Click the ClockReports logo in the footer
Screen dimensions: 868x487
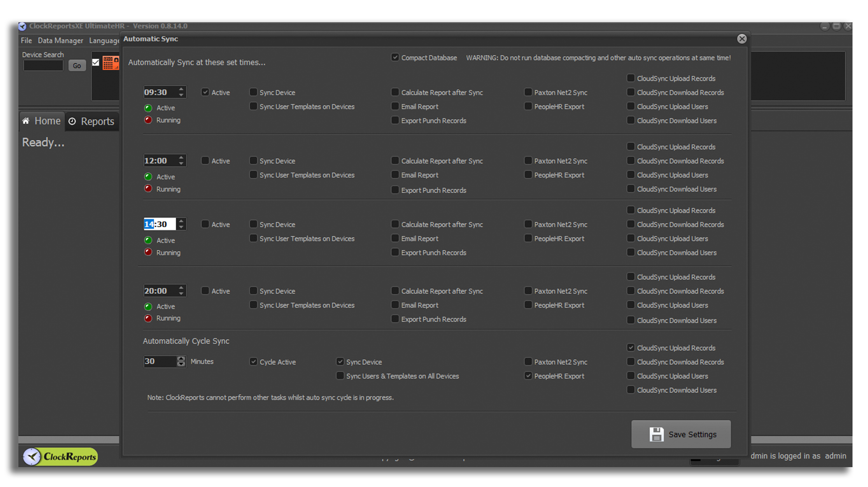pos(60,457)
